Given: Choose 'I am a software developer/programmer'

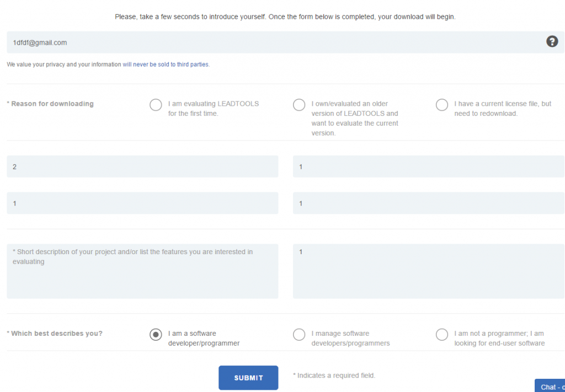Looking at the screenshot, I should (x=156, y=335).
